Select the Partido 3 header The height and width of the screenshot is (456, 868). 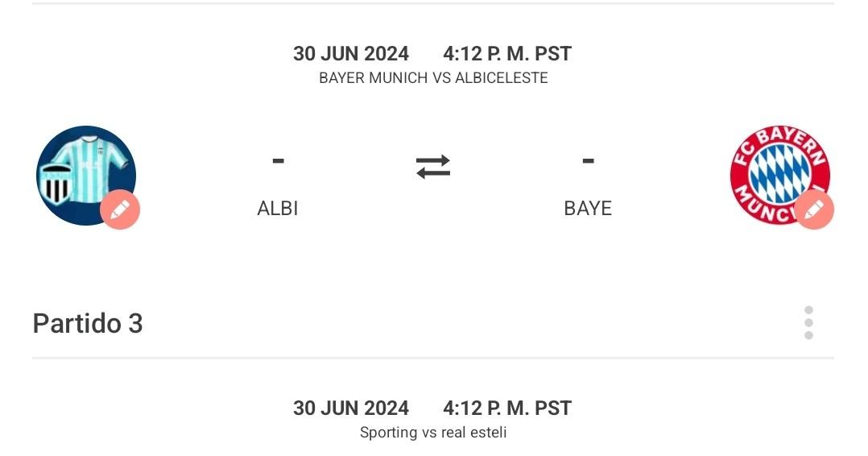88,323
